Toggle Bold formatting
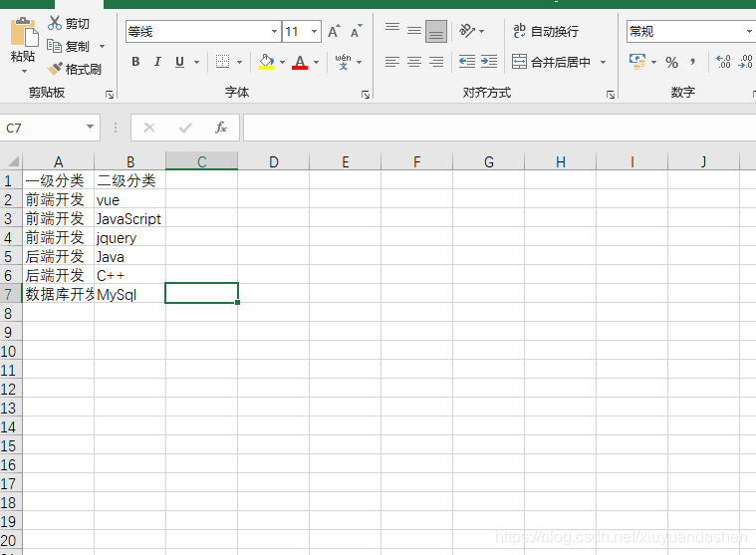The image size is (756, 555). point(135,62)
